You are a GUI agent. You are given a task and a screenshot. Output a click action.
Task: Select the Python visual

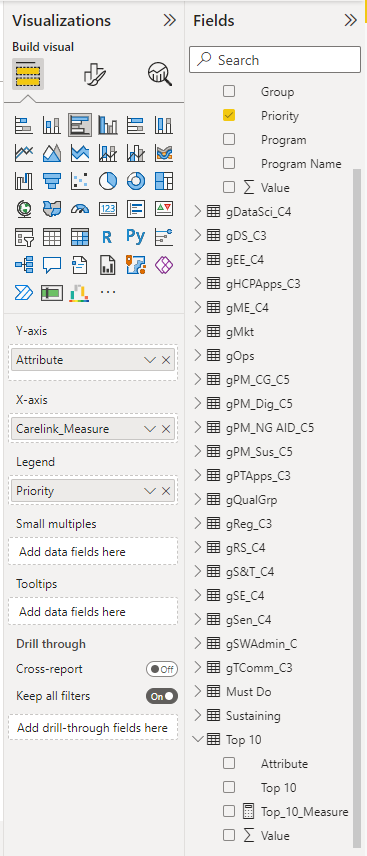tap(136, 237)
